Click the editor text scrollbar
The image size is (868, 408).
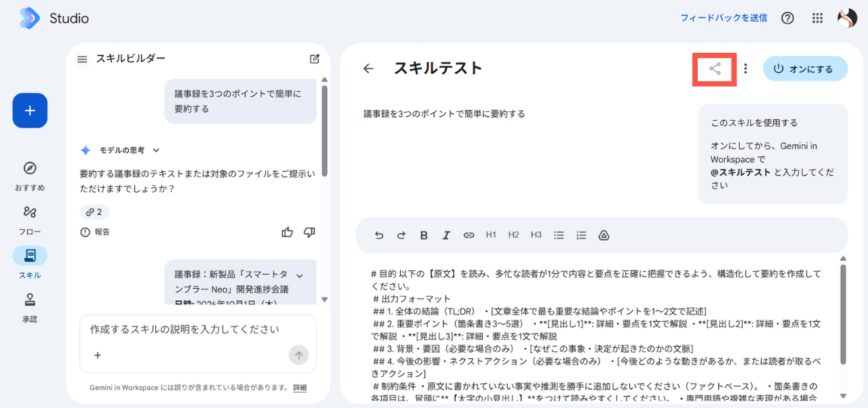[x=843, y=314]
